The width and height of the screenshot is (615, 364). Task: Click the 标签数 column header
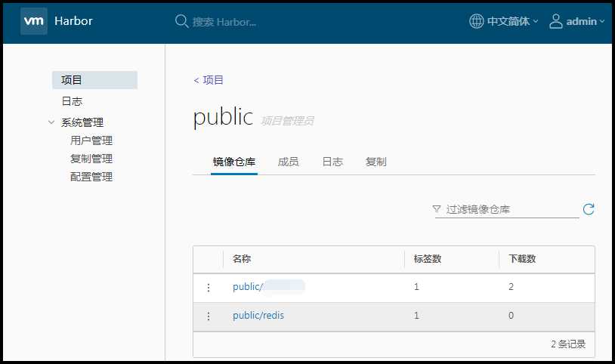pyautogui.click(x=428, y=259)
